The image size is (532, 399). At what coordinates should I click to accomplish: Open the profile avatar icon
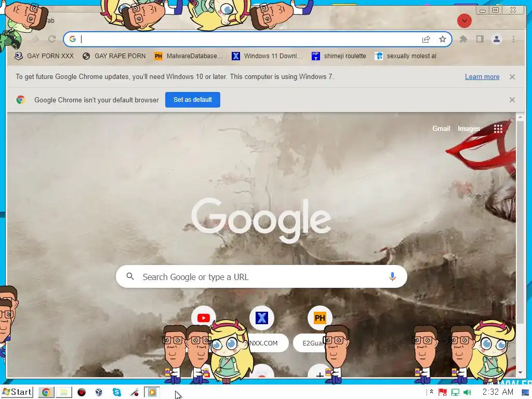496,39
